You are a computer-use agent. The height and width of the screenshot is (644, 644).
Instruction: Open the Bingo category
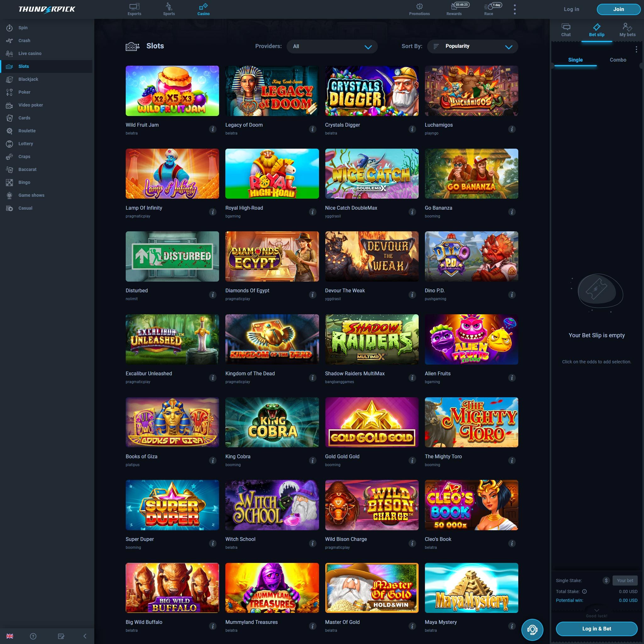pyautogui.click(x=47, y=182)
